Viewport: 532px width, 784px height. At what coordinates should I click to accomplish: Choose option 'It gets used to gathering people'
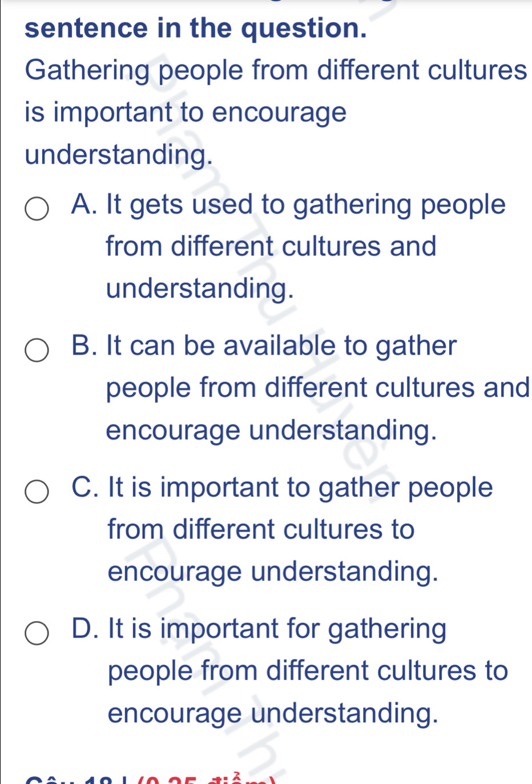tap(289, 205)
